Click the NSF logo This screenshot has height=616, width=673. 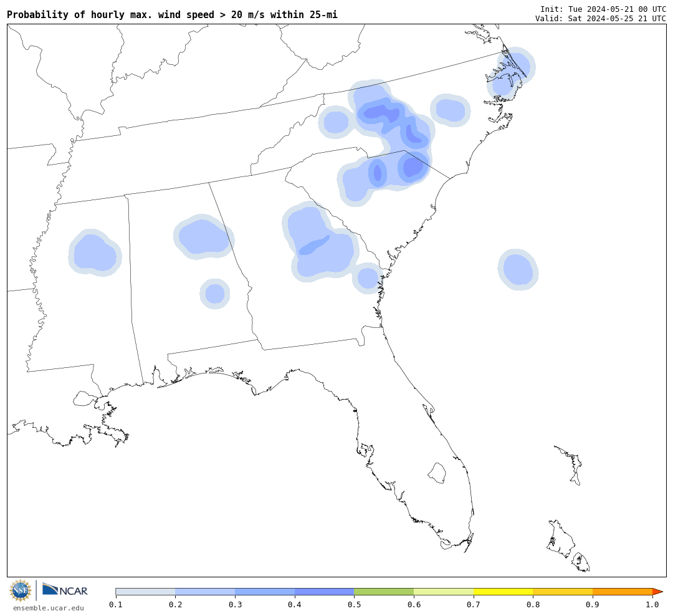point(21,590)
